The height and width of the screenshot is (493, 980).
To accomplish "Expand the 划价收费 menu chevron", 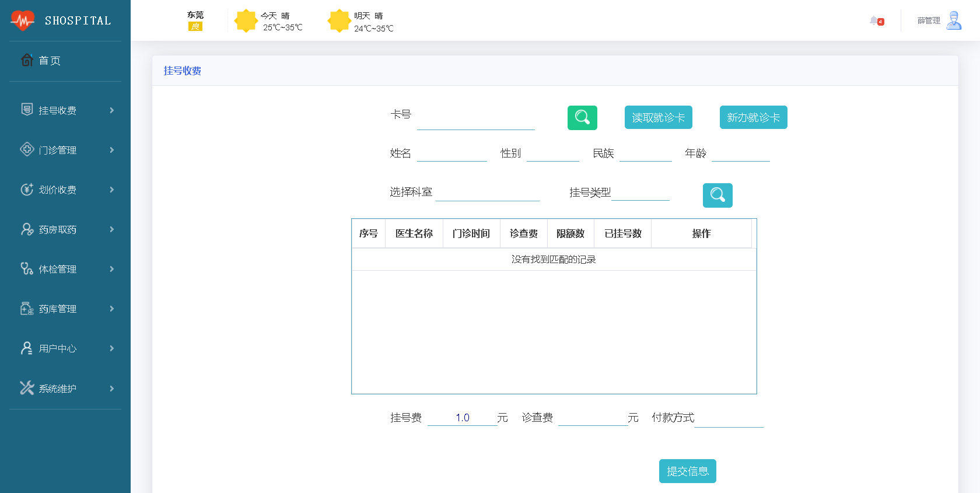I will [x=112, y=190].
